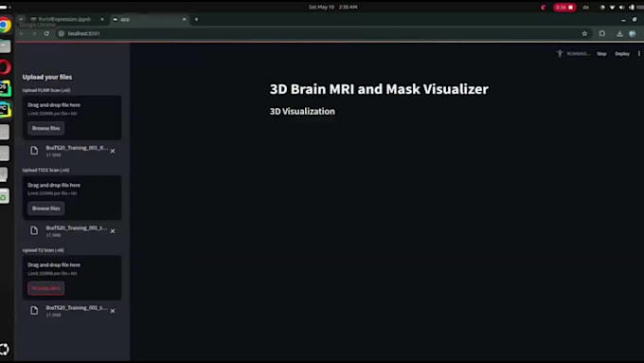Remove the uploaded T2 scan file
Viewport: 644px width, 363px height.
(113, 311)
